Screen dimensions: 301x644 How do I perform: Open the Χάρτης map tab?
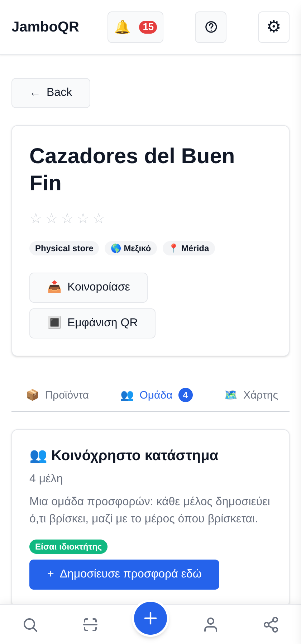click(x=251, y=395)
